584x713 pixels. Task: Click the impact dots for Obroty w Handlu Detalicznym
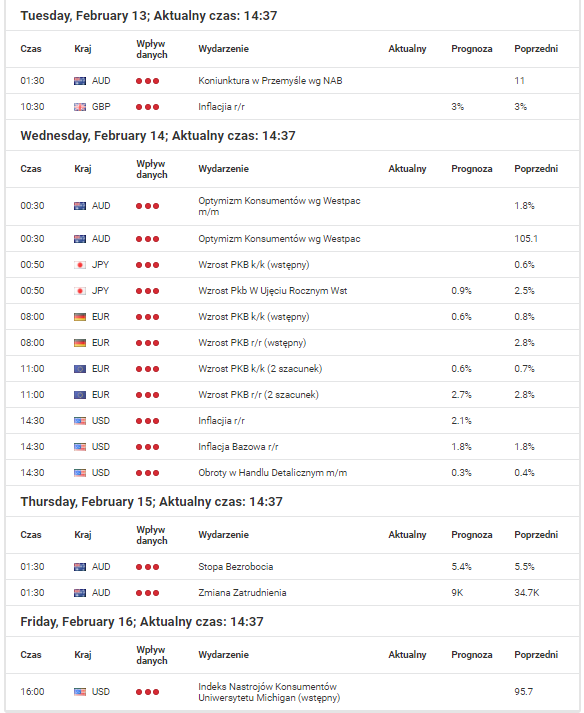(x=147, y=473)
